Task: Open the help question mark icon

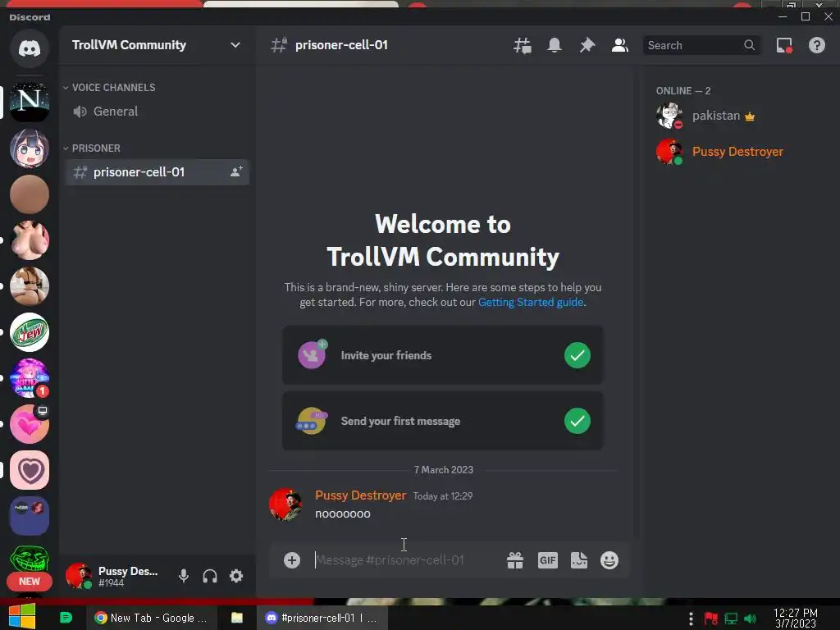Action: 816,46
